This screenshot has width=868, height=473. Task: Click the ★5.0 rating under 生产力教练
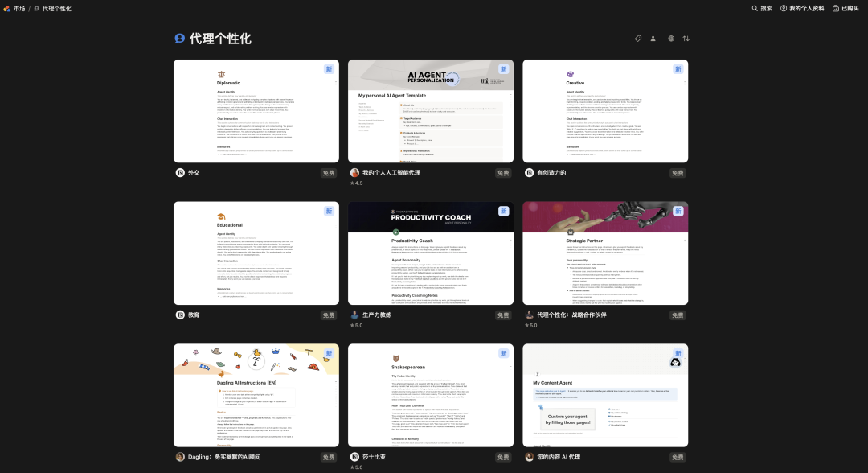(x=357, y=325)
